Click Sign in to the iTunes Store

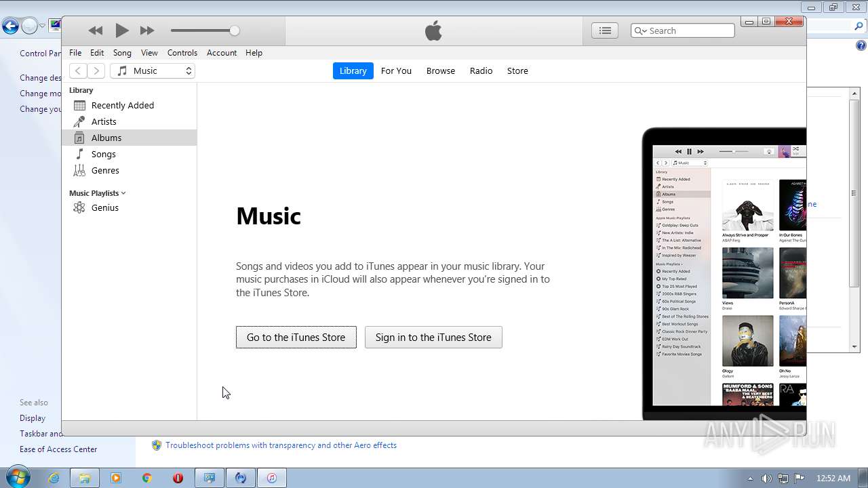[433, 338]
